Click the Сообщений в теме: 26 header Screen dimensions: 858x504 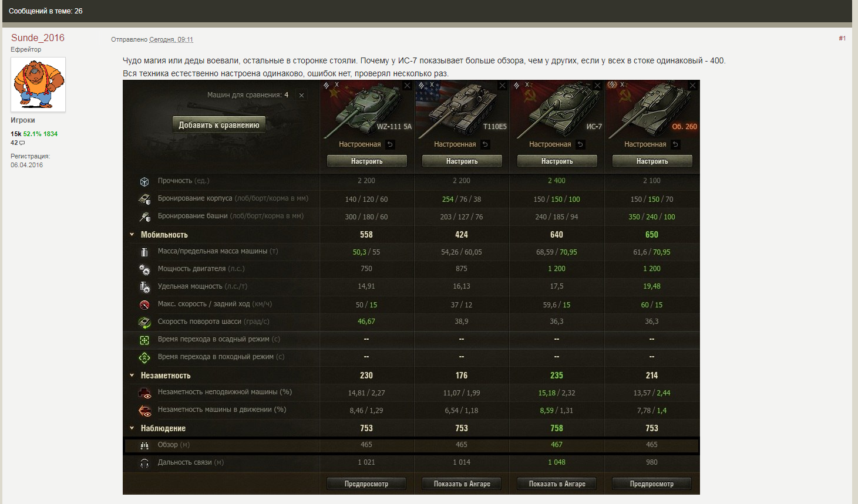click(x=46, y=11)
